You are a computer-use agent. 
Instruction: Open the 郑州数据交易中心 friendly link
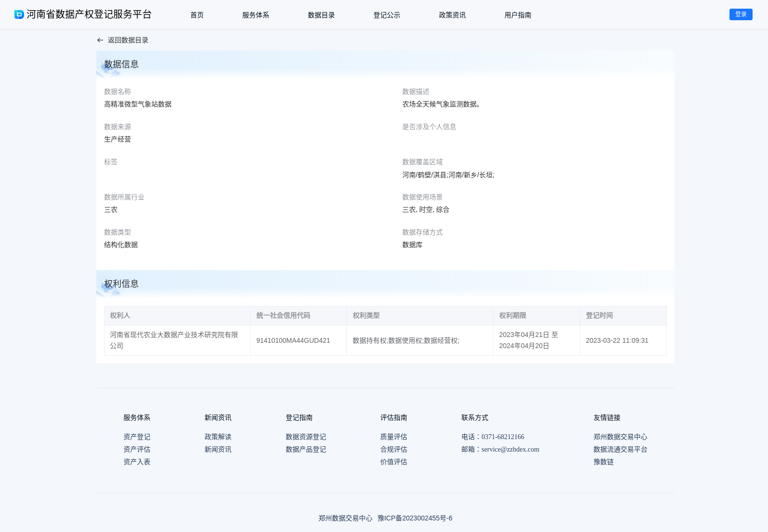point(621,437)
